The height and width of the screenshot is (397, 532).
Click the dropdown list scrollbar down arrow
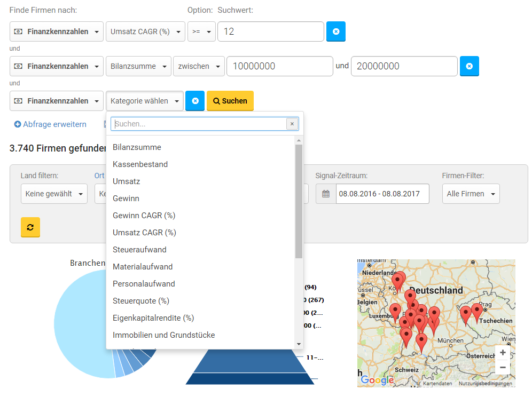(299, 344)
